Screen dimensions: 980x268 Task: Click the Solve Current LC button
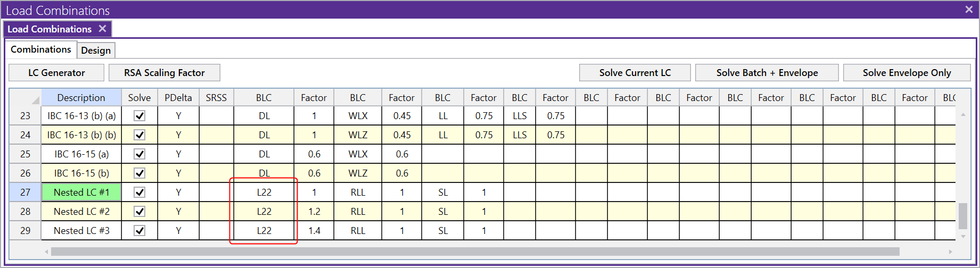click(x=635, y=73)
